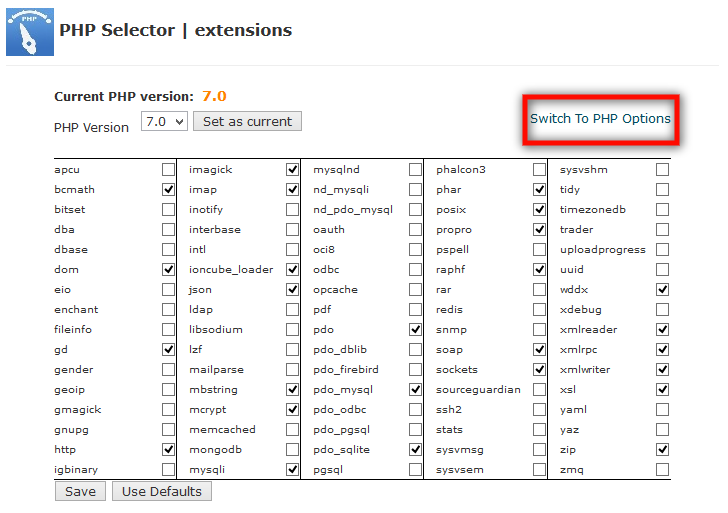Enable the intl extension checkbox

(292, 250)
